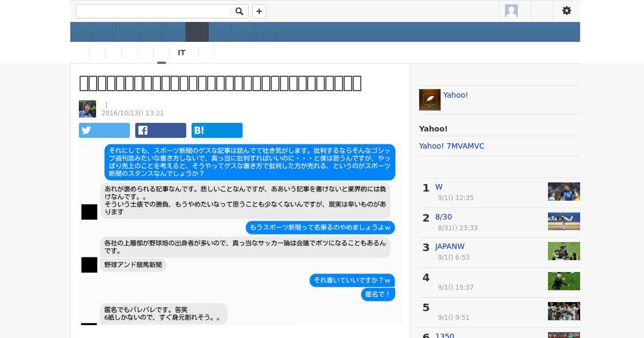Click the date 9/1() 9:51
Screen dimensions: 644x338
[x=453, y=318]
